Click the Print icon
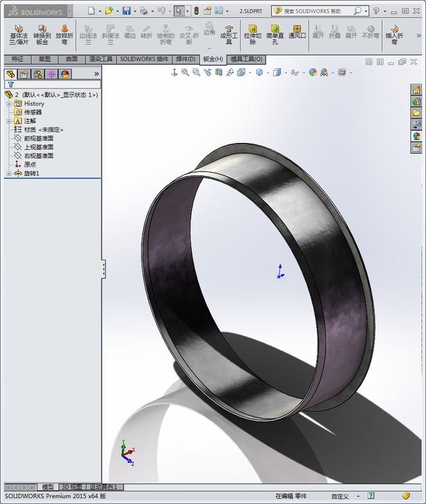 (144, 11)
